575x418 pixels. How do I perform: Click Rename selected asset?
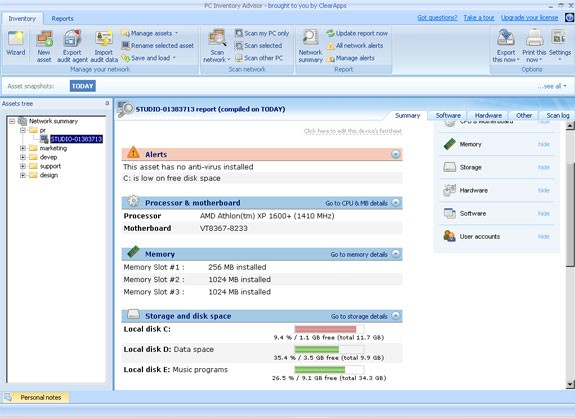(x=158, y=45)
